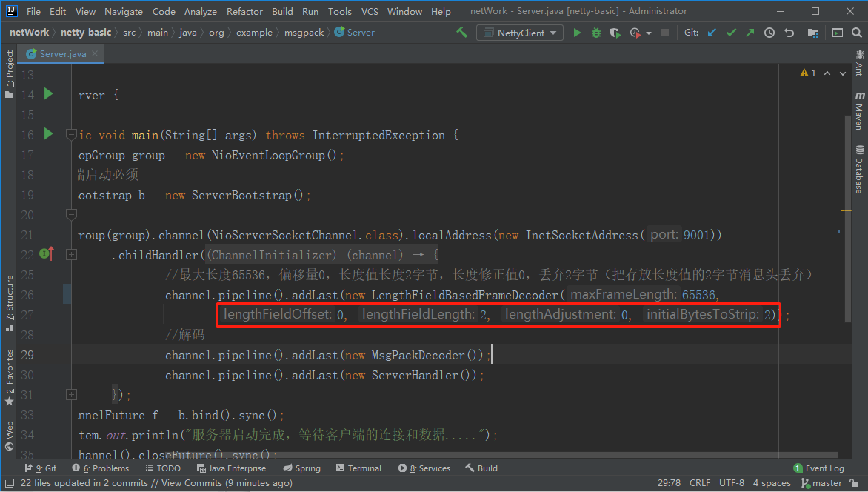Open the Git branch master popup
This screenshot has height=492, width=868.
[821, 483]
